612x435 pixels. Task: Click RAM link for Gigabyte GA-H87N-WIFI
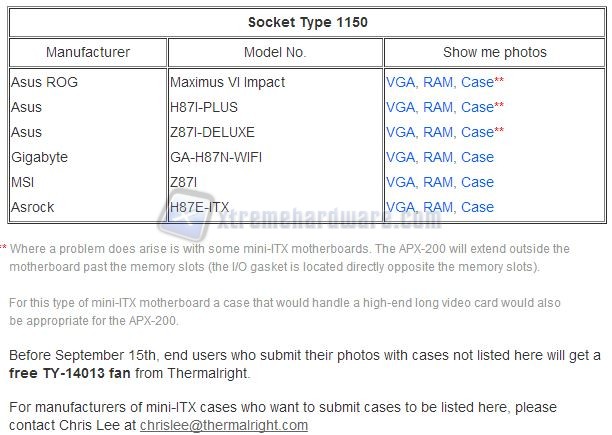coord(438,157)
